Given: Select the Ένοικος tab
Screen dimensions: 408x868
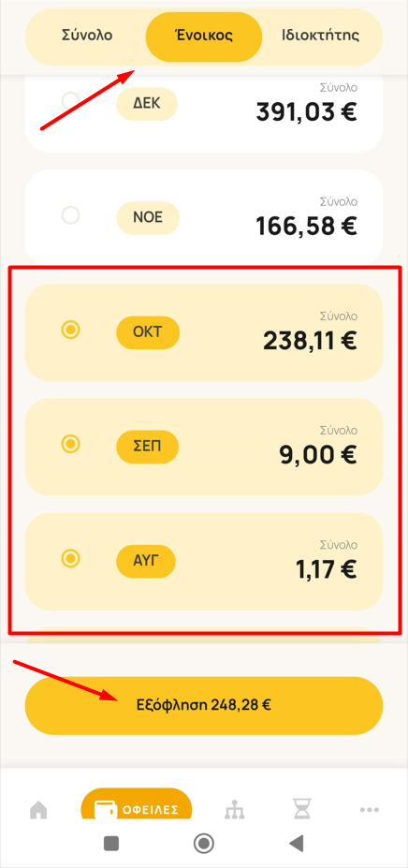Looking at the screenshot, I should point(204,37).
